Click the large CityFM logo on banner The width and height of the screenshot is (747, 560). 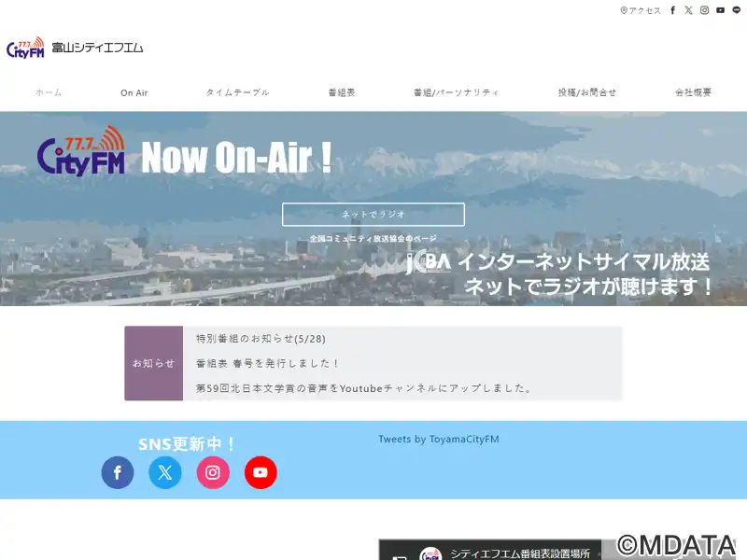[x=81, y=151]
